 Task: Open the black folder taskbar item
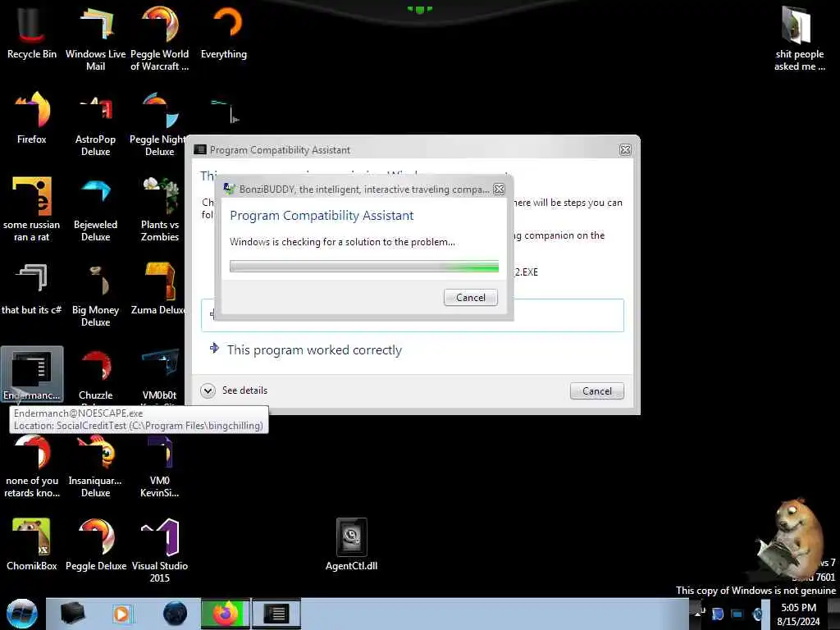(72, 614)
